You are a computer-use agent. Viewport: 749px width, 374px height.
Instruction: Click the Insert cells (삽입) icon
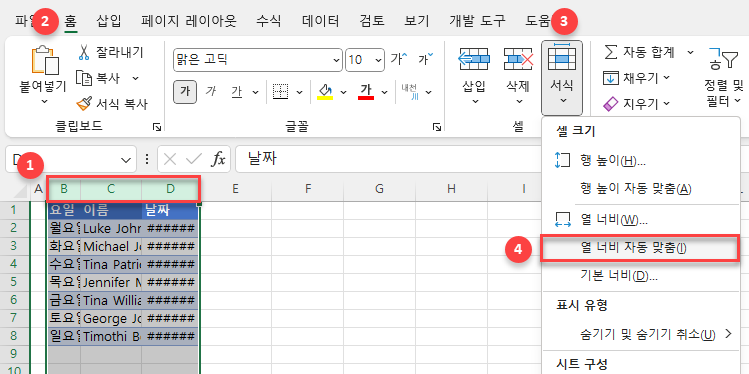click(474, 59)
